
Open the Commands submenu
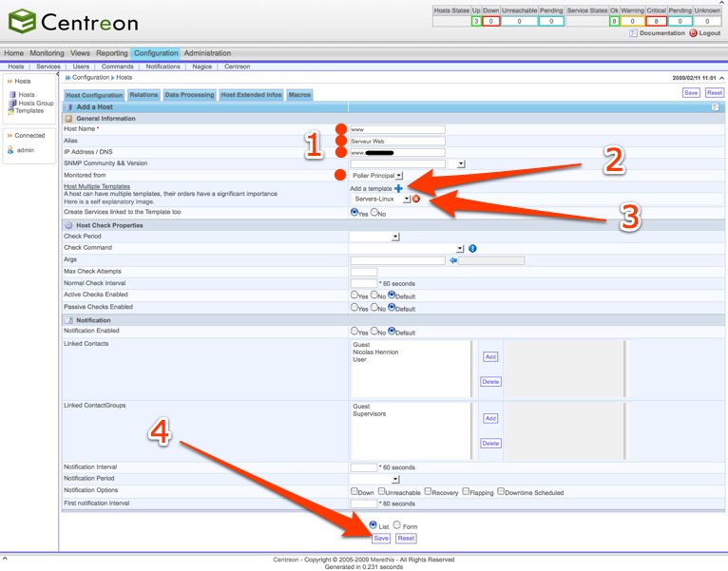pos(118,67)
